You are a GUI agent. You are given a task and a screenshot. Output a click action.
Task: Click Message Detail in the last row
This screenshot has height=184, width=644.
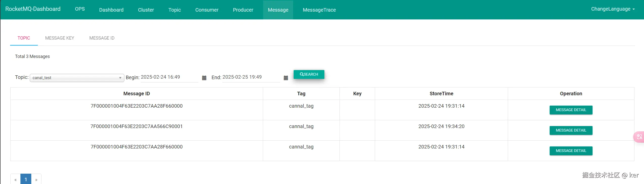571,151
